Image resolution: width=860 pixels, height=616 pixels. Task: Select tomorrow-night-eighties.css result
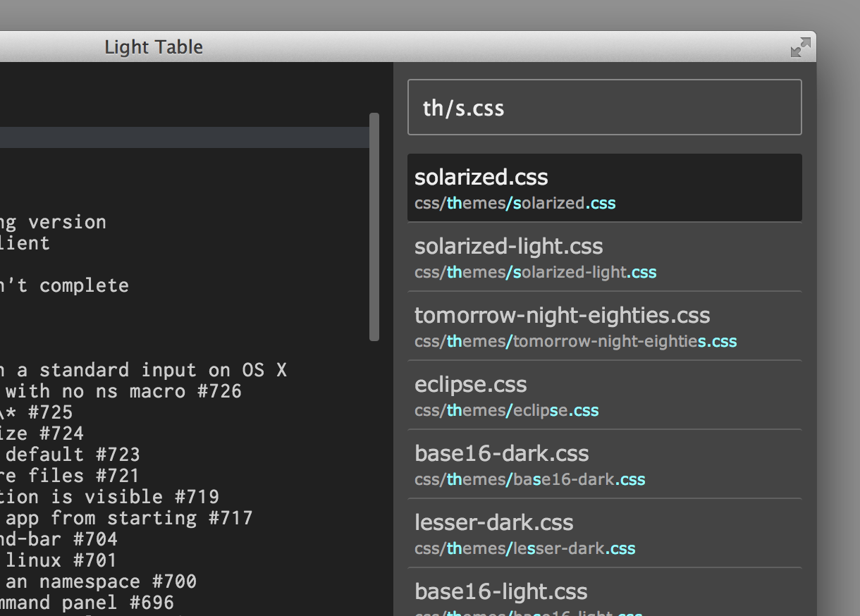click(x=604, y=326)
